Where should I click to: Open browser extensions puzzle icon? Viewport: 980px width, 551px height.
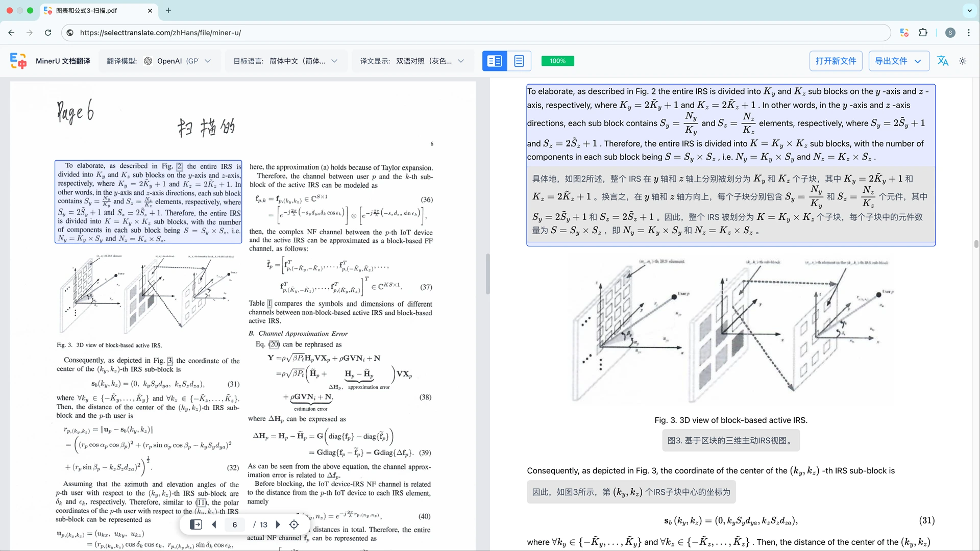(923, 33)
